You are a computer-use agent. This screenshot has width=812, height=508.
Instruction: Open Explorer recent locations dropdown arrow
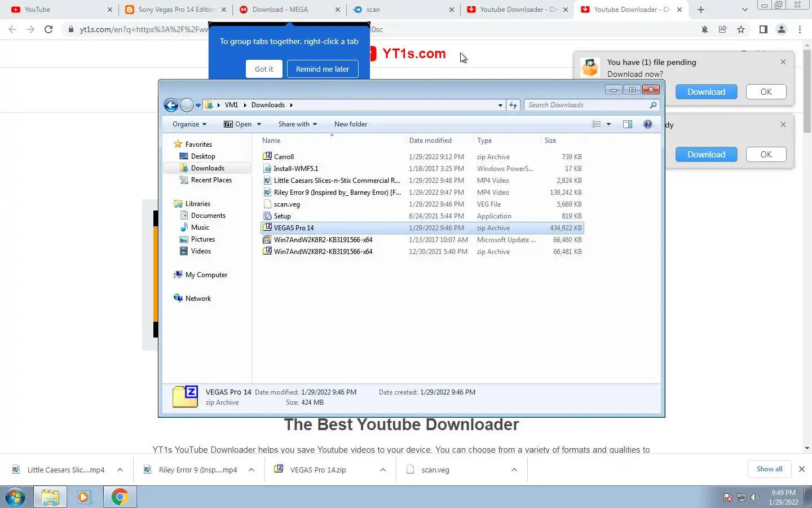click(x=198, y=106)
